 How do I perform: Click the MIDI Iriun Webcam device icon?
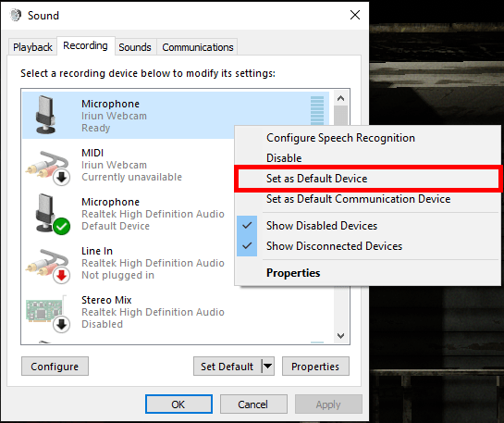[48, 168]
